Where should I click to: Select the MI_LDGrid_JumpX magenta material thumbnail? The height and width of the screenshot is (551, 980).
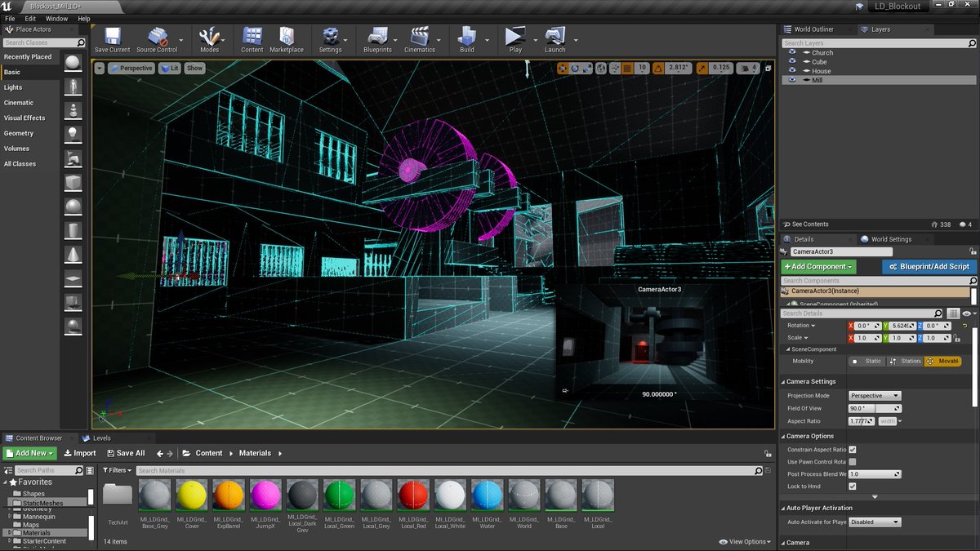click(x=265, y=495)
